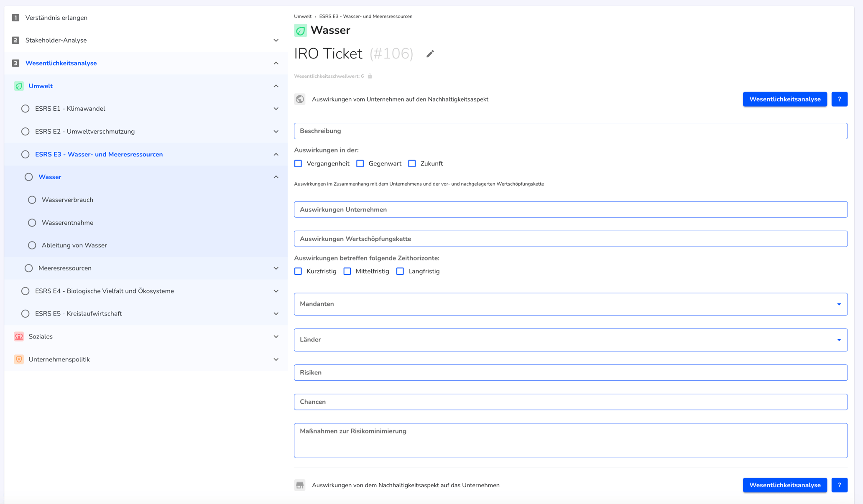Expand Stakeholder-Analyse chevron
Screen dimensions: 863x504
pyautogui.click(x=276, y=41)
